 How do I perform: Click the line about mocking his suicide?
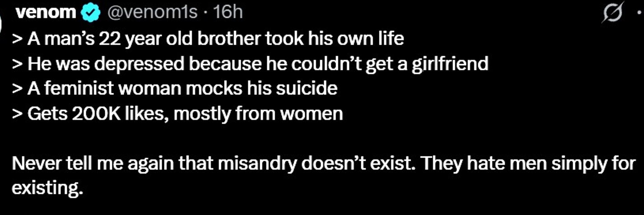click(175, 88)
